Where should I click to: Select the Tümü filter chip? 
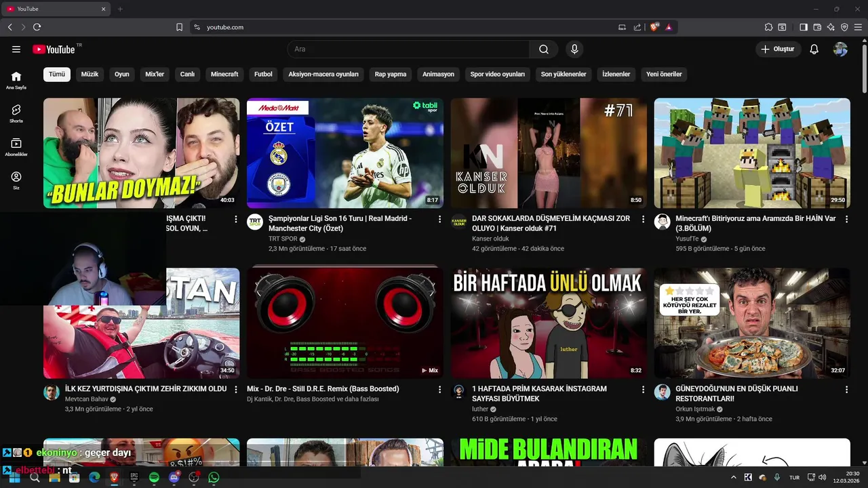pos(57,74)
